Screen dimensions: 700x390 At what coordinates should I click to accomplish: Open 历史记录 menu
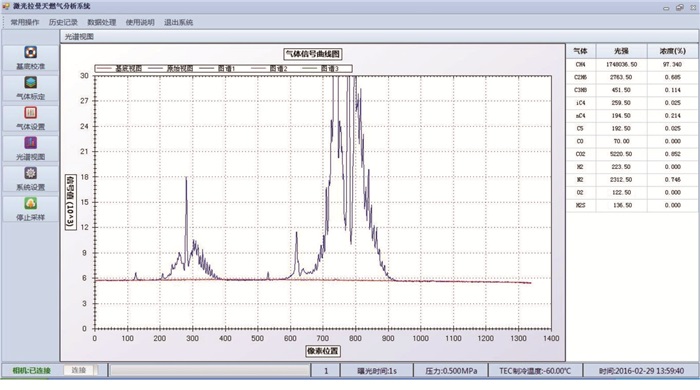pyautogui.click(x=63, y=22)
